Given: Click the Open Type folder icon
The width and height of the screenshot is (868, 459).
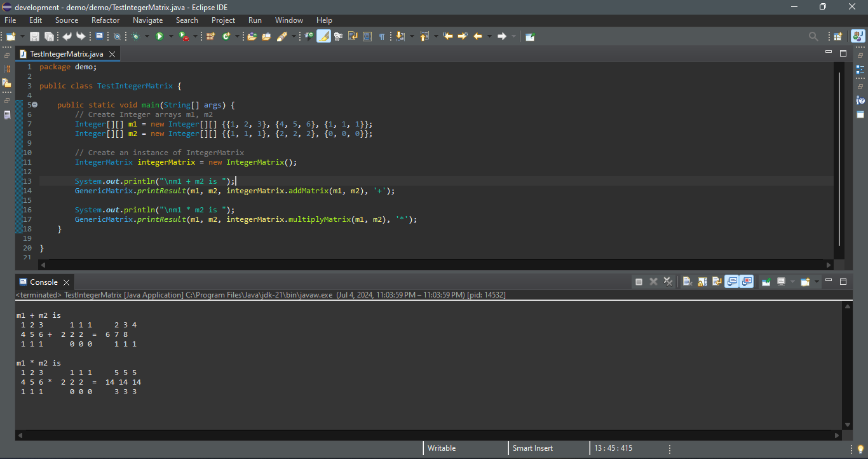Looking at the screenshot, I should [x=252, y=36].
